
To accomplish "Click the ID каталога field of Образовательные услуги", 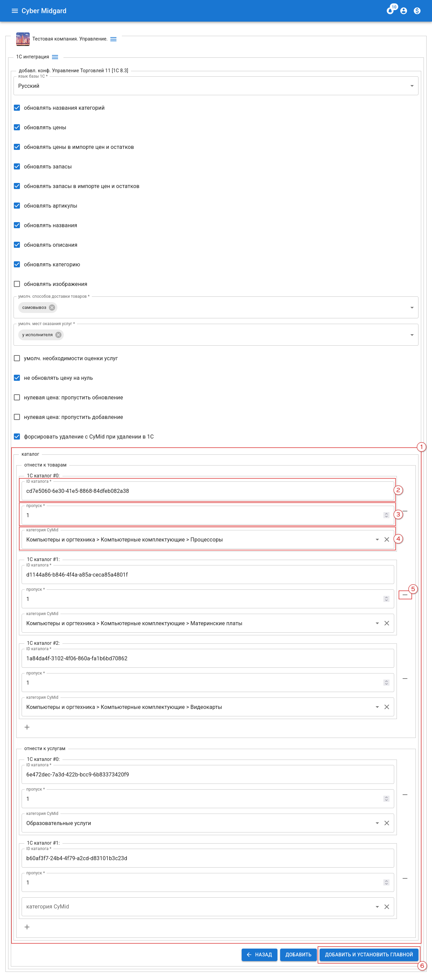I will coord(207,774).
